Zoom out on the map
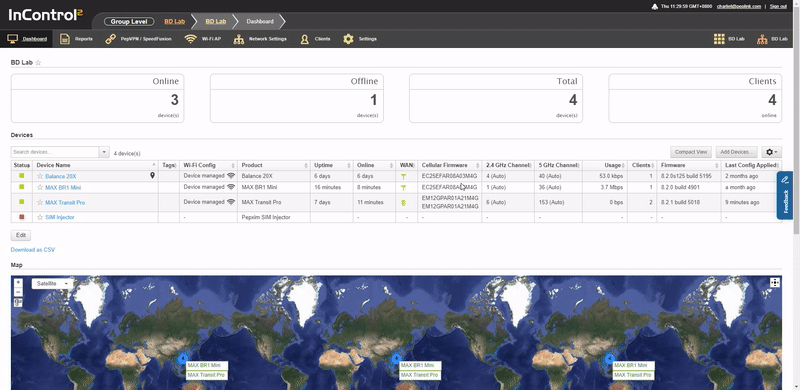Screen dimensions: 800x390 pos(18,291)
